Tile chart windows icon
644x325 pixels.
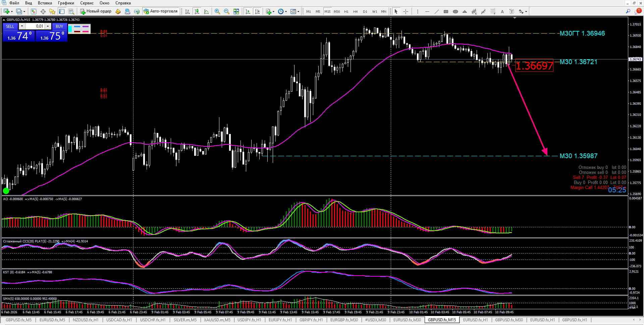(236, 11)
